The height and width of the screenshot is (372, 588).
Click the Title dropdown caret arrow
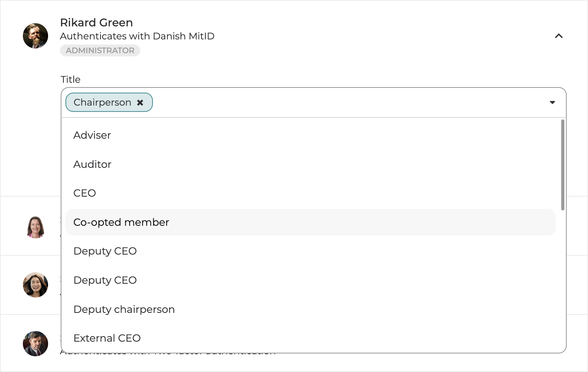click(552, 102)
